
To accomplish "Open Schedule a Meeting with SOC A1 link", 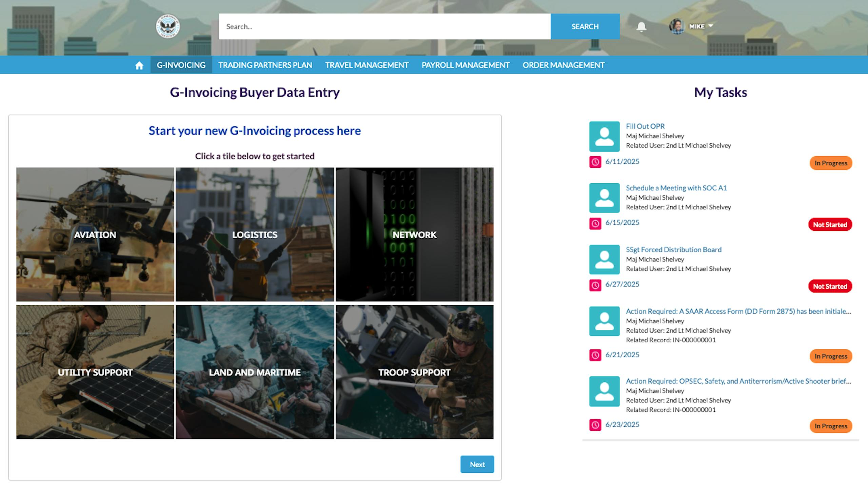I will [x=676, y=188].
